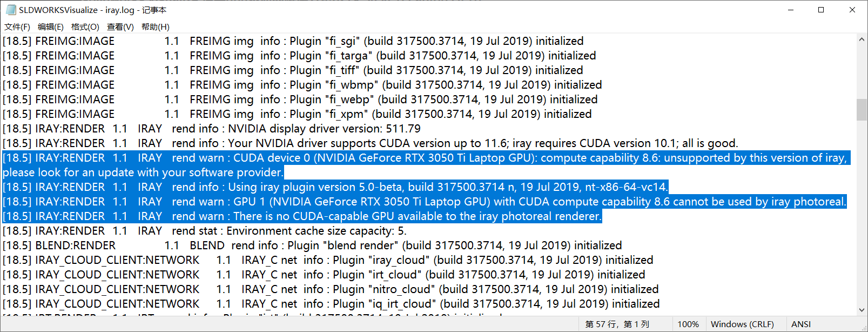This screenshot has width=868, height=332.
Task: Click the NVIDIA display driver version line
Action: [323, 129]
